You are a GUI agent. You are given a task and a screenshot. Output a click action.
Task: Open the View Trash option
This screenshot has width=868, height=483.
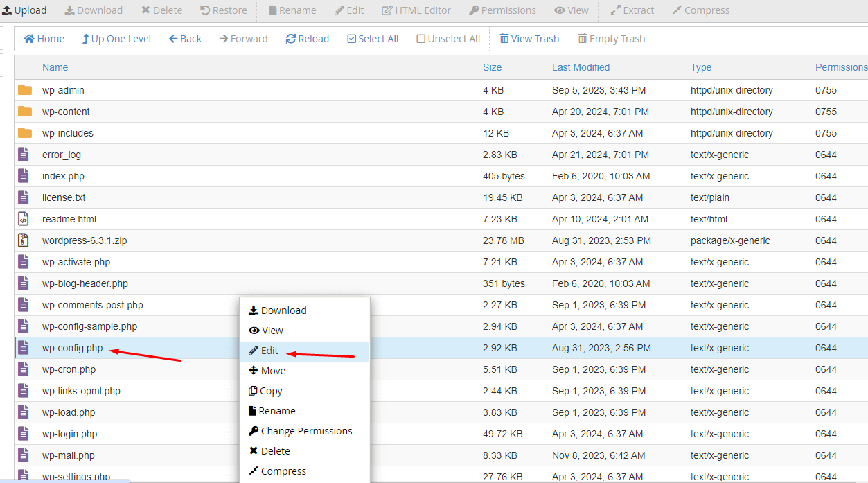(x=529, y=39)
